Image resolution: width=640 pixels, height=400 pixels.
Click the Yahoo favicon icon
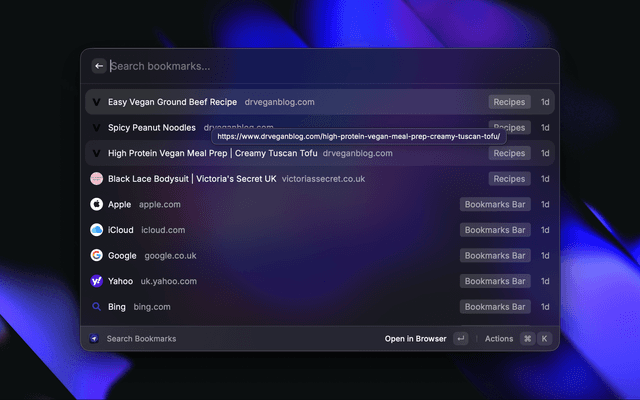96,282
